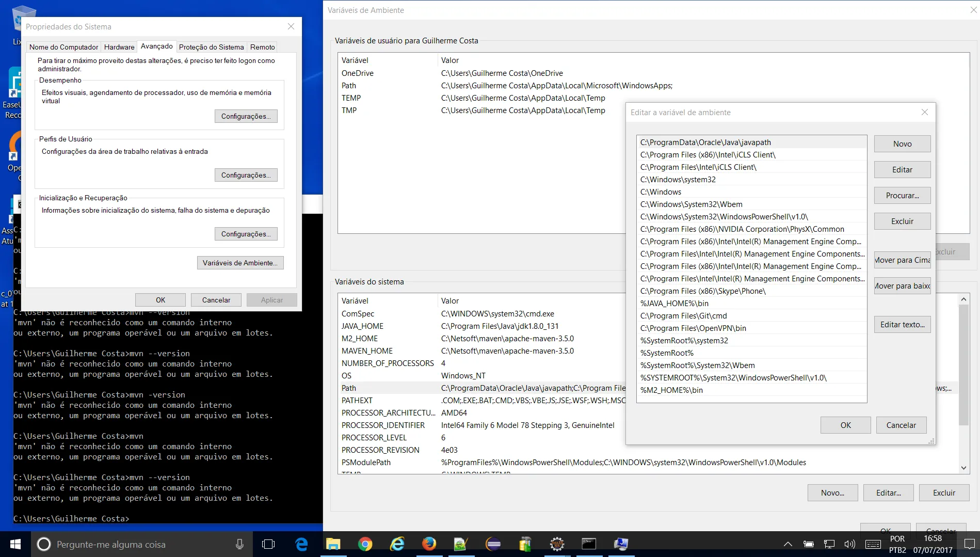Open Google Chrome from the taskbar
Image resolution: width=980 pixels, height=557 pixels.
click(x=365, y=544)
